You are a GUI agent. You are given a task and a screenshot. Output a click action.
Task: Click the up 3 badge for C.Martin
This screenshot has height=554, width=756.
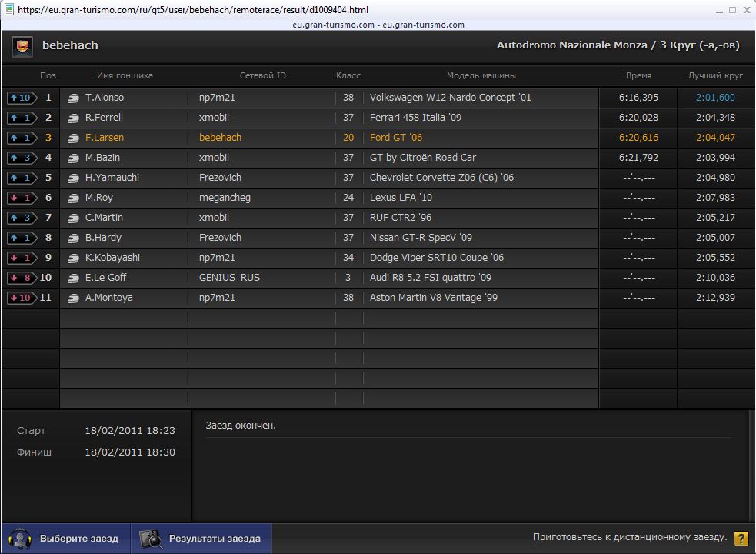coord(22,218)
